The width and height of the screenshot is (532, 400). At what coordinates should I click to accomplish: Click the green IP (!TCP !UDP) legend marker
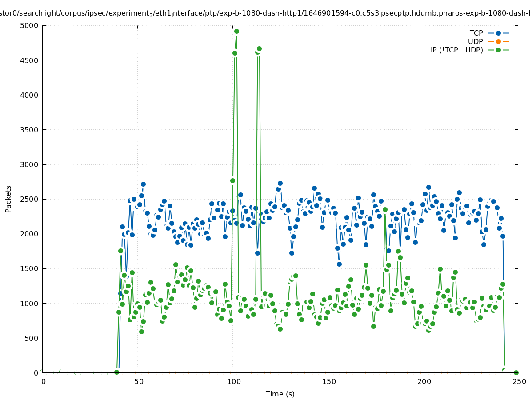point(498,50)
